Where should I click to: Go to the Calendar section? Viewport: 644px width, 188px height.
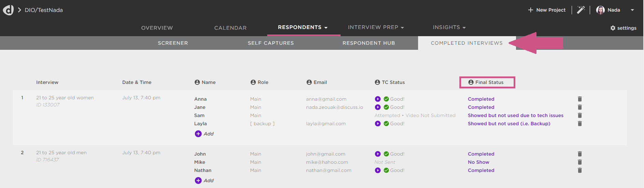(230, 28)
